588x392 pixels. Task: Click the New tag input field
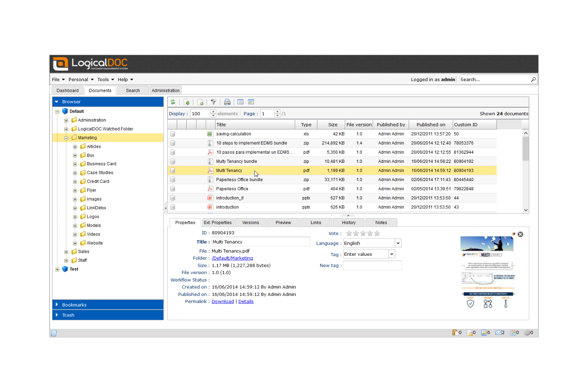tap(373, 265)
